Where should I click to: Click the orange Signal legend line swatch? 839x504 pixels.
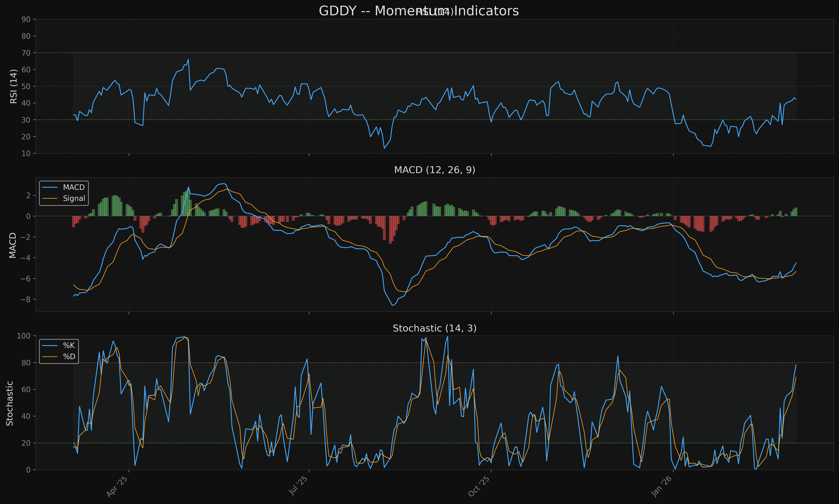click(50, 198)
